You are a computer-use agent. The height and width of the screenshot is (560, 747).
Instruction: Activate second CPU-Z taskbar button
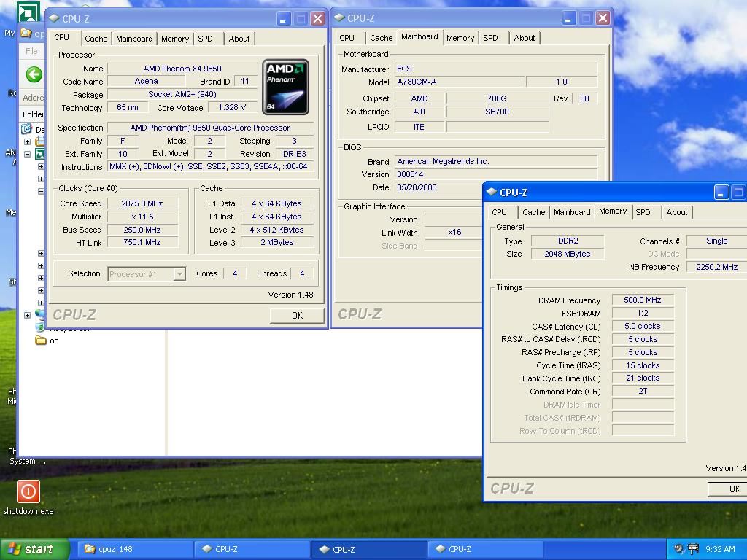click(368, 549)
